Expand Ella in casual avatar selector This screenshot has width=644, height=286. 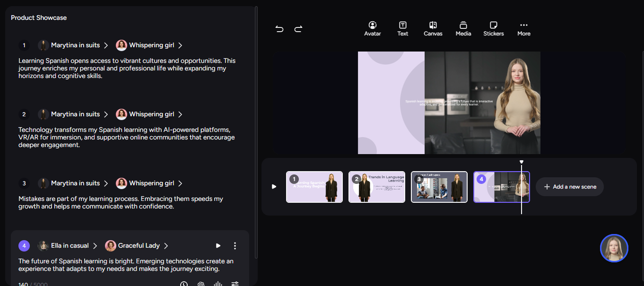(x=68, y=246)
